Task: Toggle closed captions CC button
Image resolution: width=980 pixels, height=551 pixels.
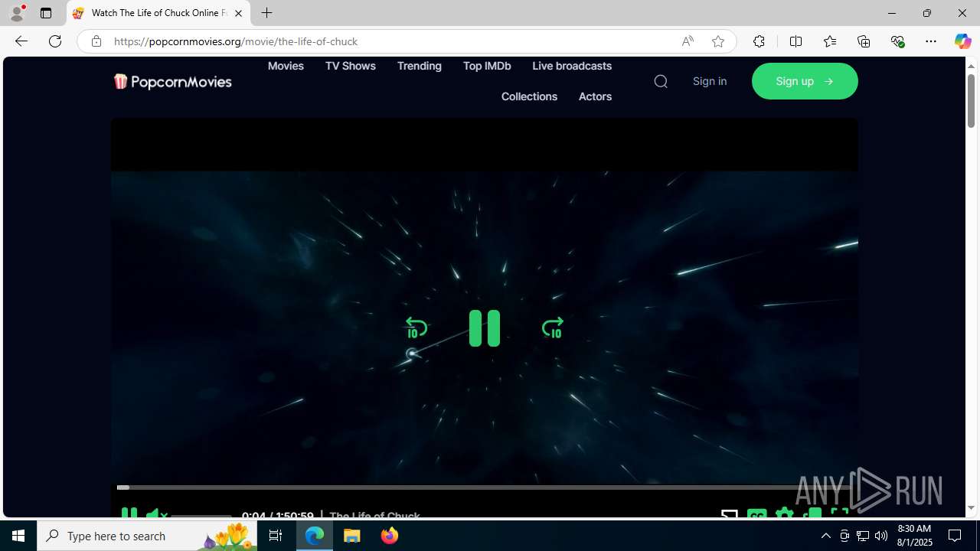Action: coord(756,514)
